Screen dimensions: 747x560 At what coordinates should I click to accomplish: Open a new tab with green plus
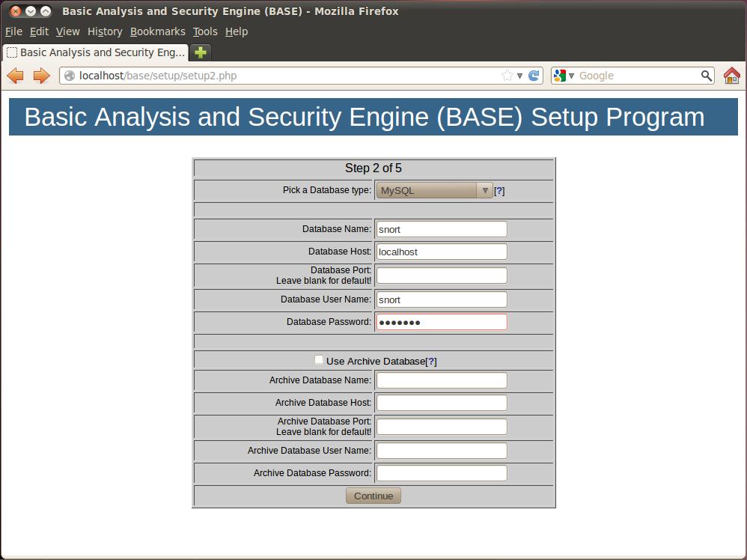201,52
